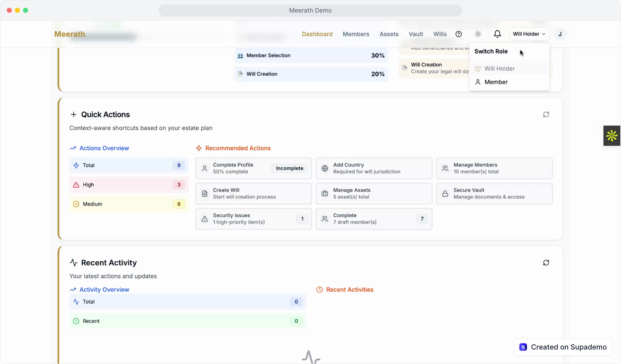Open the notifications bell
This screenshot has width=621, height=364.
[497, 34]
